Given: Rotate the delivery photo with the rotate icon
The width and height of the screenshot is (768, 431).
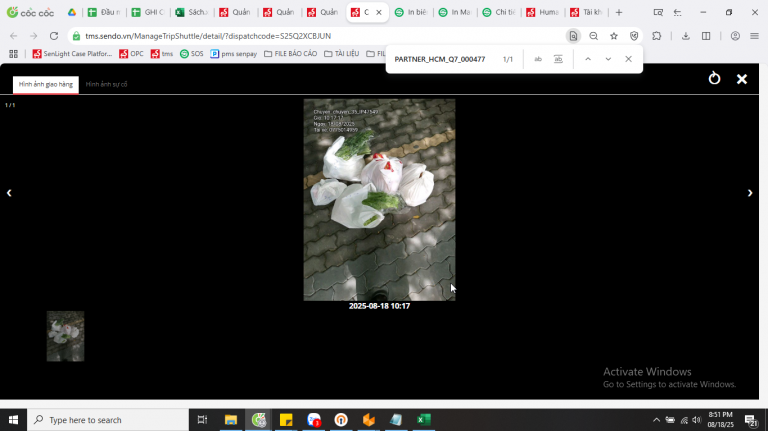Looking at the screenshot, I should pyautogui.click(x=714, y=78).
